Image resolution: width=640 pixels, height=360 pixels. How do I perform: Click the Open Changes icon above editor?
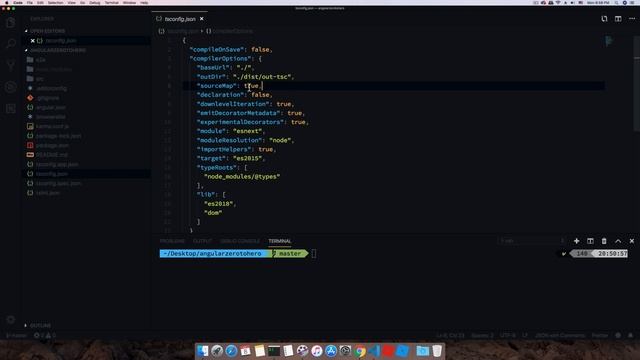click(604, 19)
